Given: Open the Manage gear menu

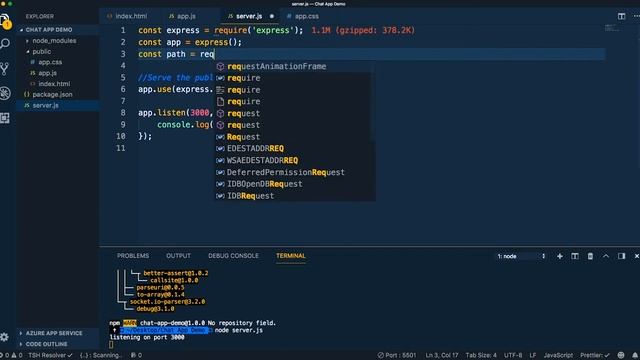Looking at the screenshot, I should [x=4, y=337].
